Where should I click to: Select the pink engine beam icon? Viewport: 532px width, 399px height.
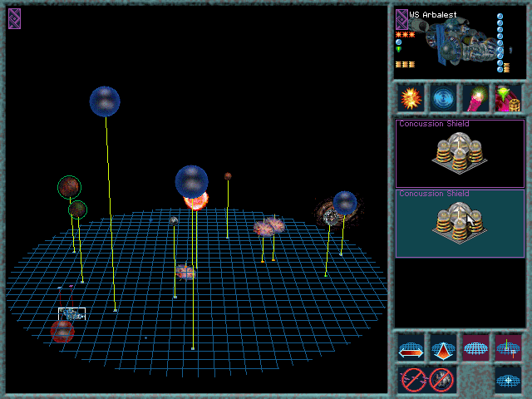(x=475, y=98)
